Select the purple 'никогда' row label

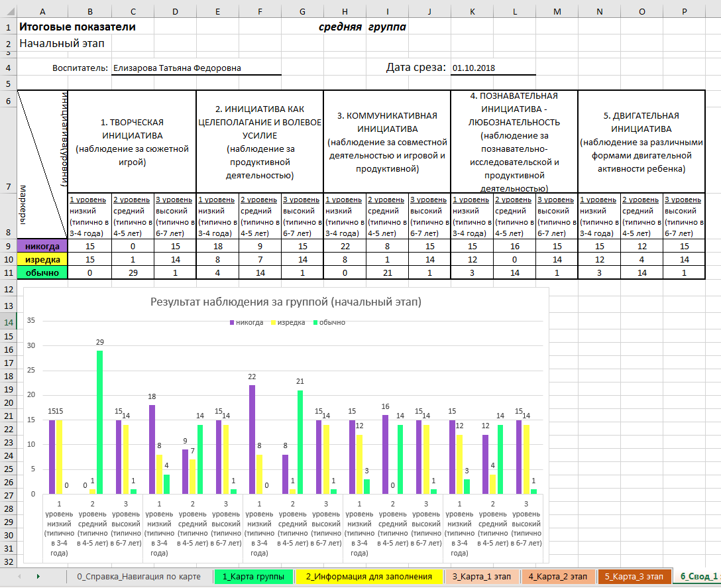(x=42, y=246)
